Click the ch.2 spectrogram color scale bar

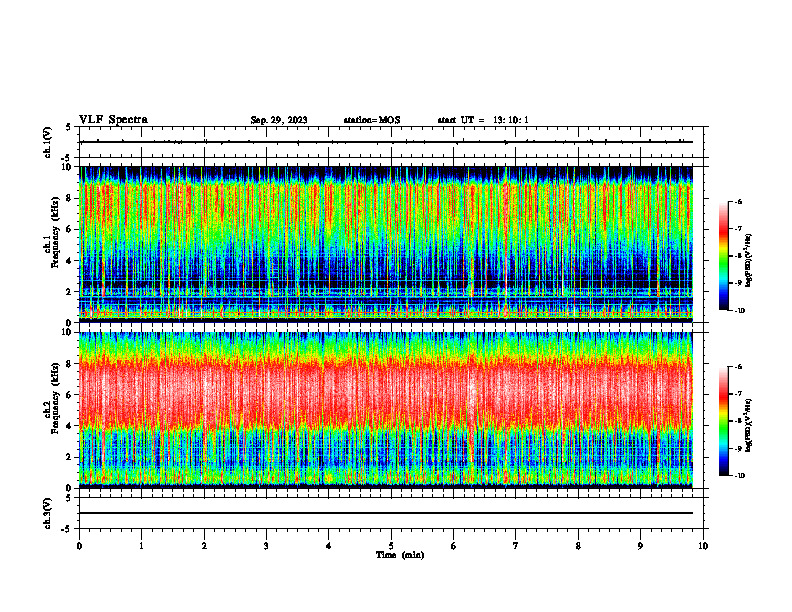pos(724,421)
